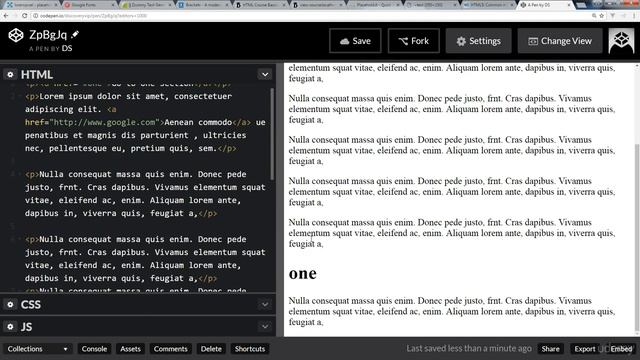Image resolution: width=640 pixels, height=360 pixels.
Task: Switch to the Placeholder browser tab
Action: (x=375, y=5)
